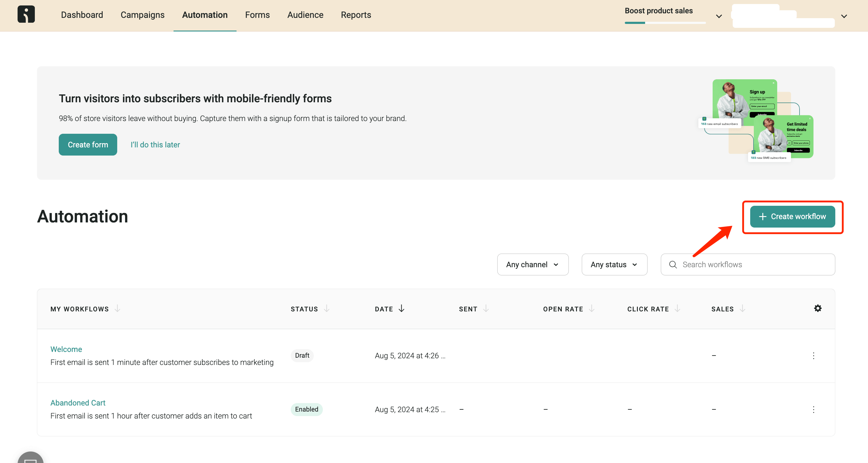Screen dimensions: 868x463
Task: Sort by Open Rate arrow
Action: 592,308
